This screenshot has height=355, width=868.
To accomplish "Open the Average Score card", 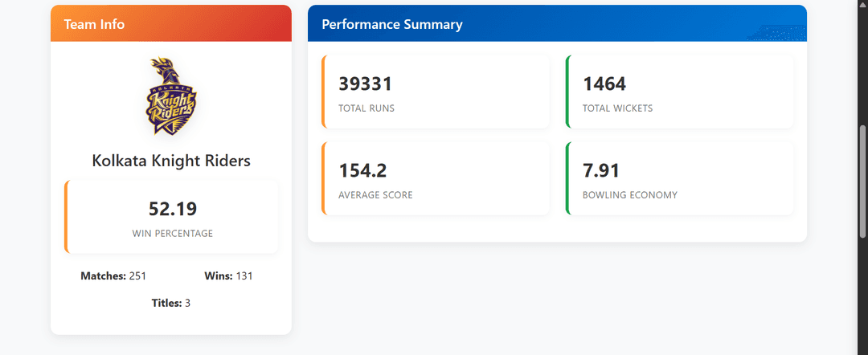I will pos(436,178).
